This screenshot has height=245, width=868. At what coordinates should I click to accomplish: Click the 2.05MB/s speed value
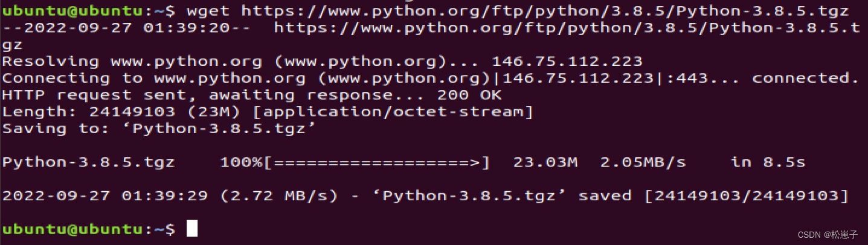click(643, 162)
